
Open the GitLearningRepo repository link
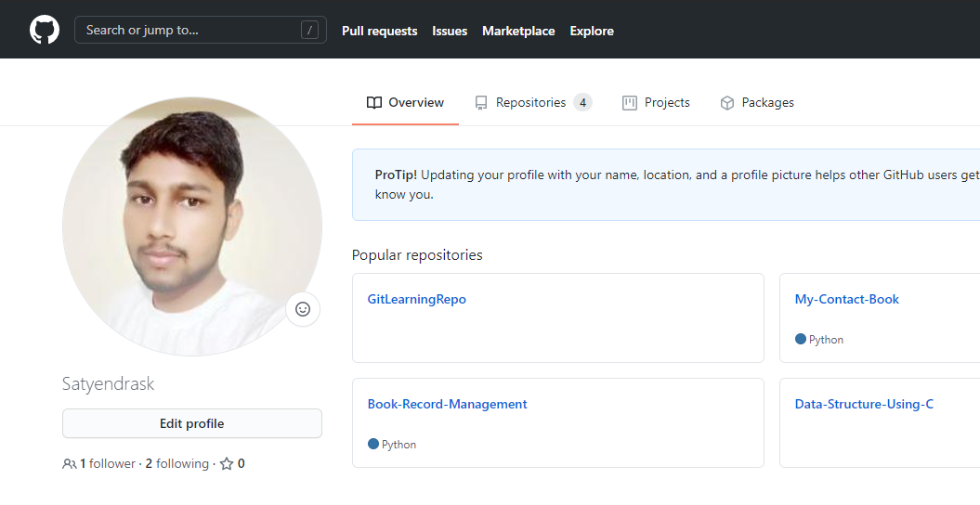pyautogui.click(x=417, y=299)
